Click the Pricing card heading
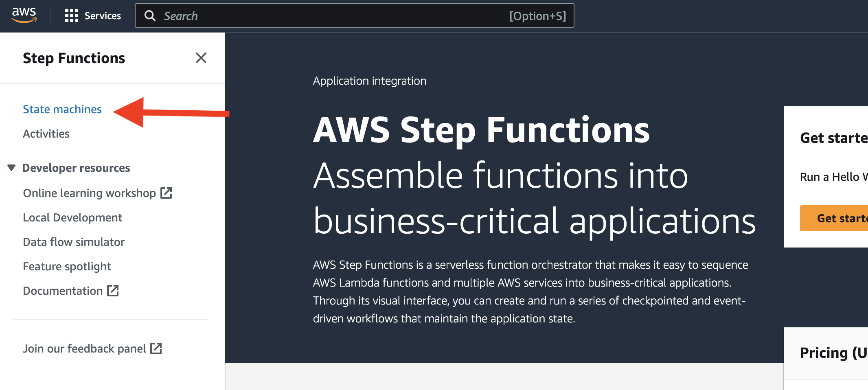 coord(833,353)
